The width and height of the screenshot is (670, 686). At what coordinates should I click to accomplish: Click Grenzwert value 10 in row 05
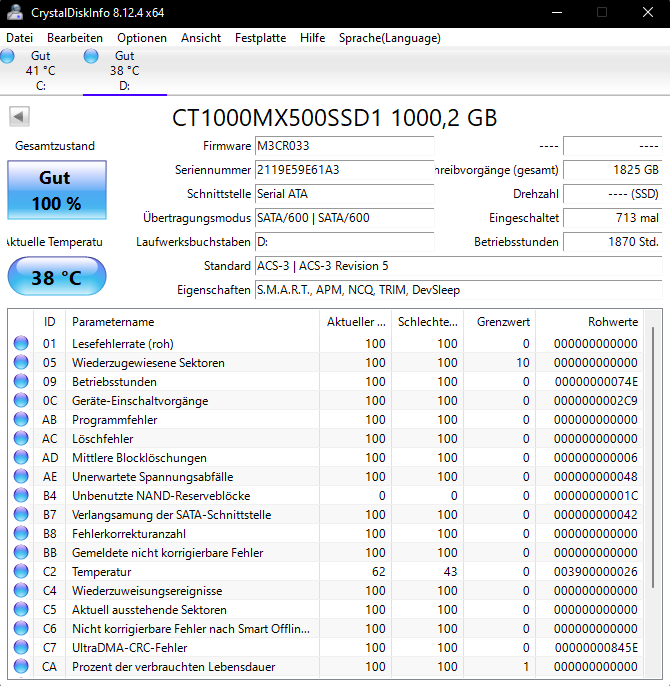click(523, 363)
